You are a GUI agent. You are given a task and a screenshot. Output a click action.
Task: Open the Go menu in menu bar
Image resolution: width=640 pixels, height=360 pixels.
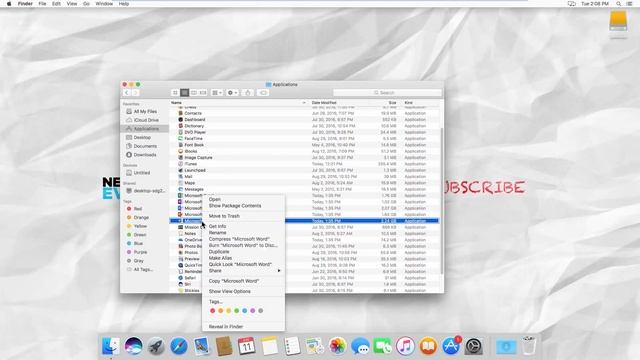pos(86,4)
